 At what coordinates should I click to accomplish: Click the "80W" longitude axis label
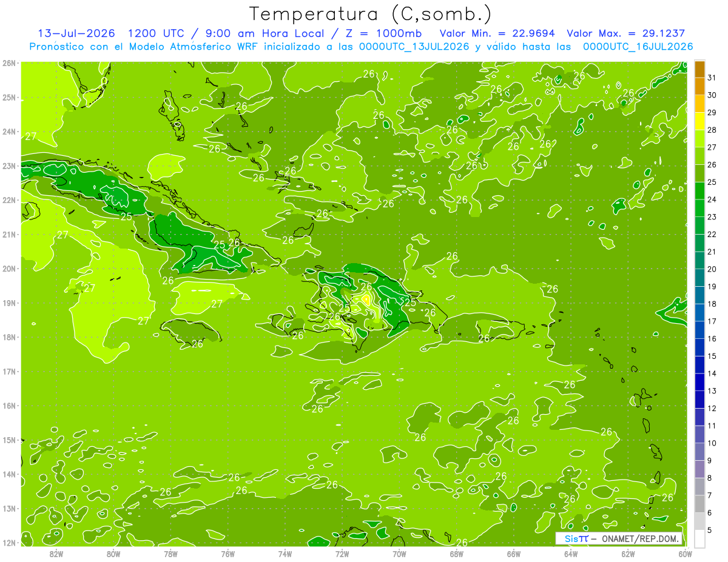[x=113, y=554]
